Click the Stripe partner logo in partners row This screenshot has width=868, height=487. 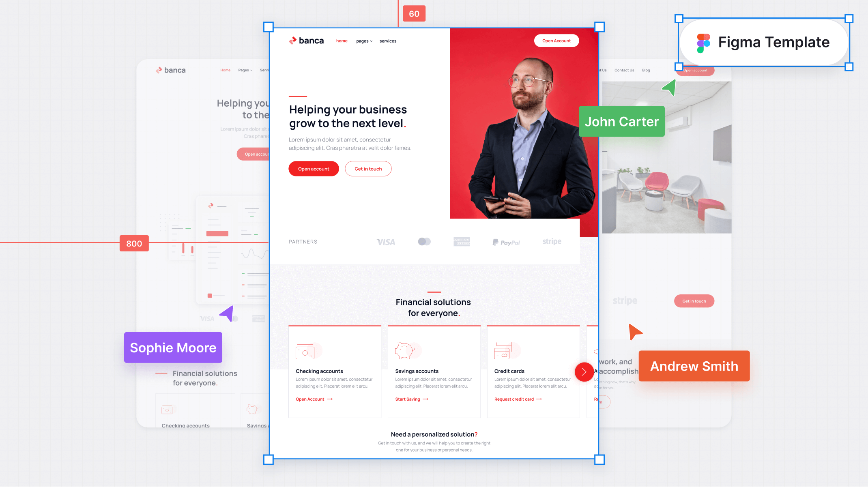click(x=552, y=241)
